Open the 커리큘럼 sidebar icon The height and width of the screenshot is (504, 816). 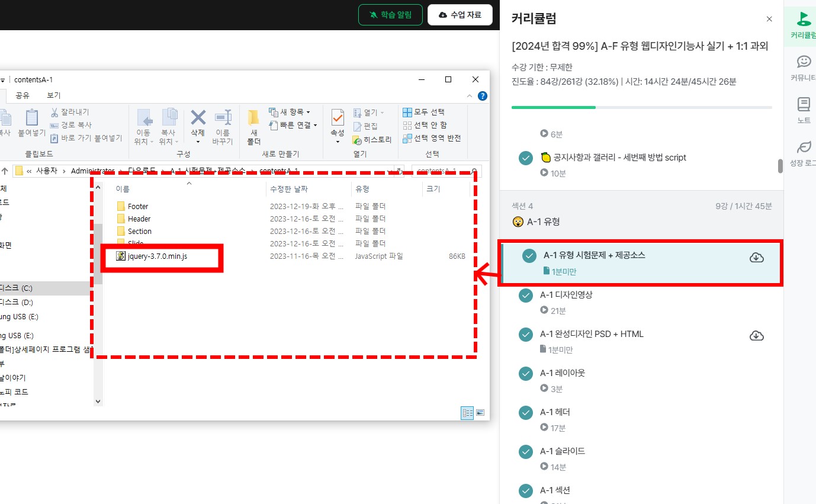pyautogui.click(x=804, y=19)
